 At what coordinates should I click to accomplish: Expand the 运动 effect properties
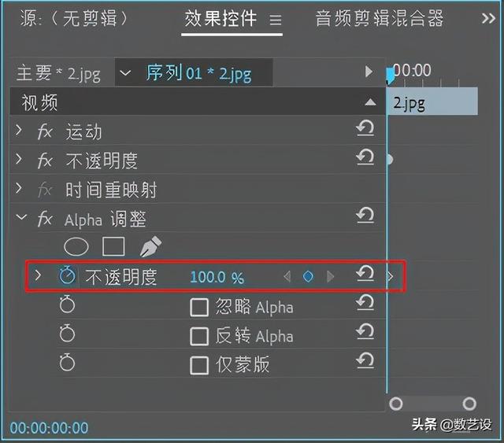point(19,131)
